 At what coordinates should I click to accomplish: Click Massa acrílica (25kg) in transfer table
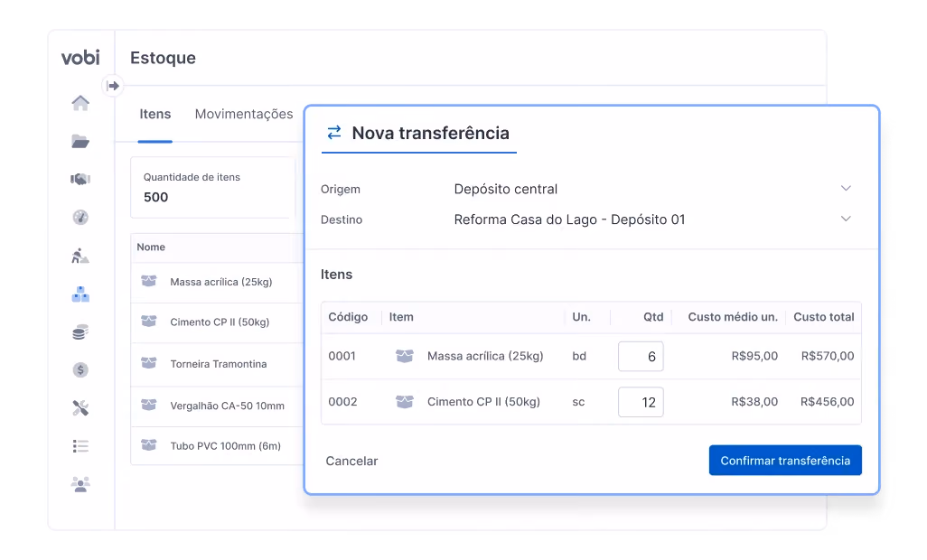click(485, 356)
